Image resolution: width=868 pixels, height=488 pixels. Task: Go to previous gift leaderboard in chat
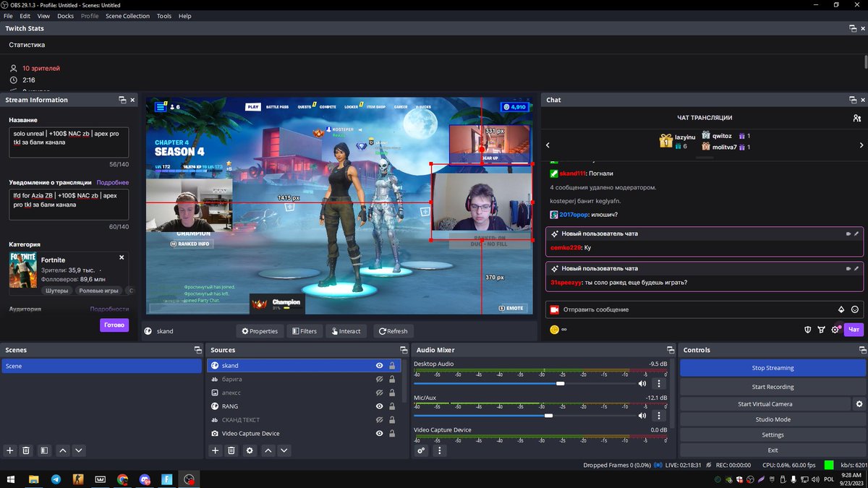click(548, 145)
